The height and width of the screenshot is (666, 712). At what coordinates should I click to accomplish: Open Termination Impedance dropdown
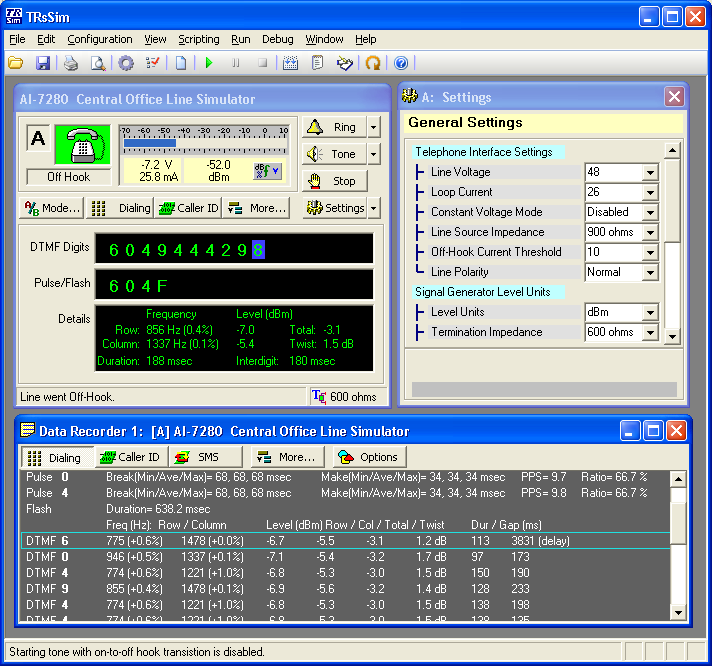[x=651, y=332]
